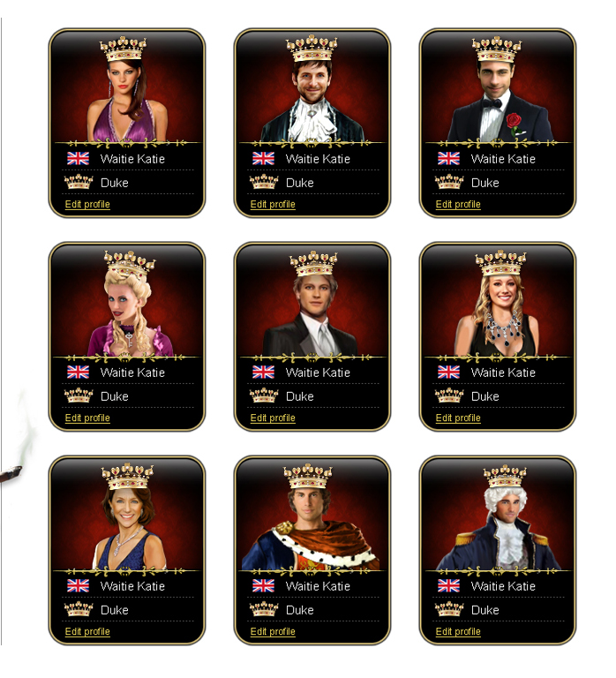Image resolution: width=616 pixels, height=678 pixels.
Task: Click Duke crown icon under bearded smiling man
Action: click(x=263, y=182)
